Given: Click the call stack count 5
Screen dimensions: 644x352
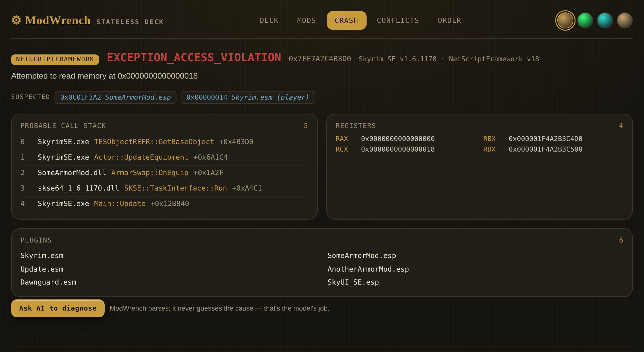Looking at the screenshot, I should (306, 126).
